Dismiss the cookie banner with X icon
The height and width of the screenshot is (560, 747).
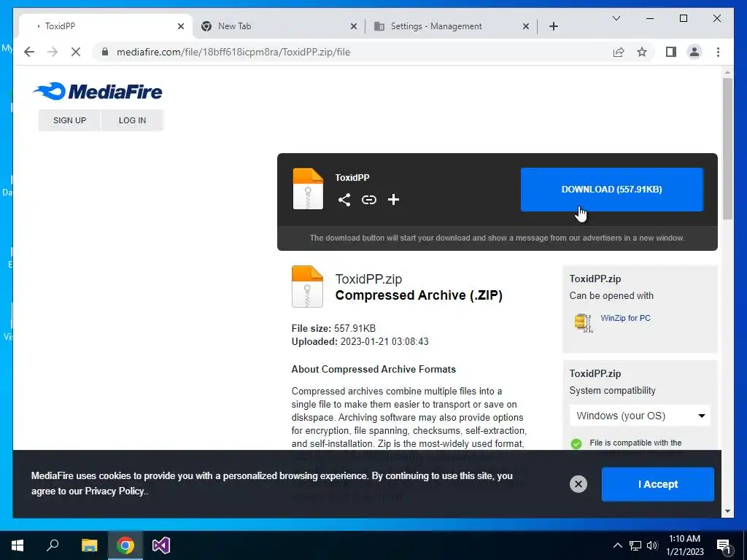coord(578,484)
